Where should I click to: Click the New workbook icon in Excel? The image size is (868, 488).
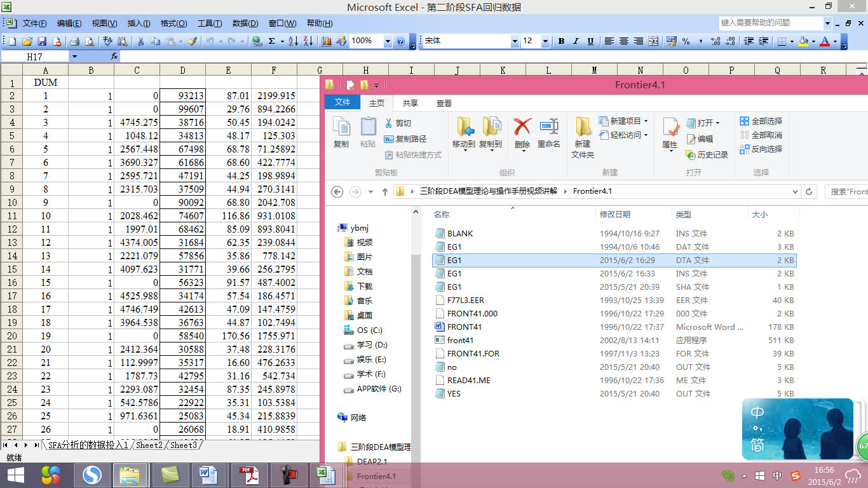[12, 41]
